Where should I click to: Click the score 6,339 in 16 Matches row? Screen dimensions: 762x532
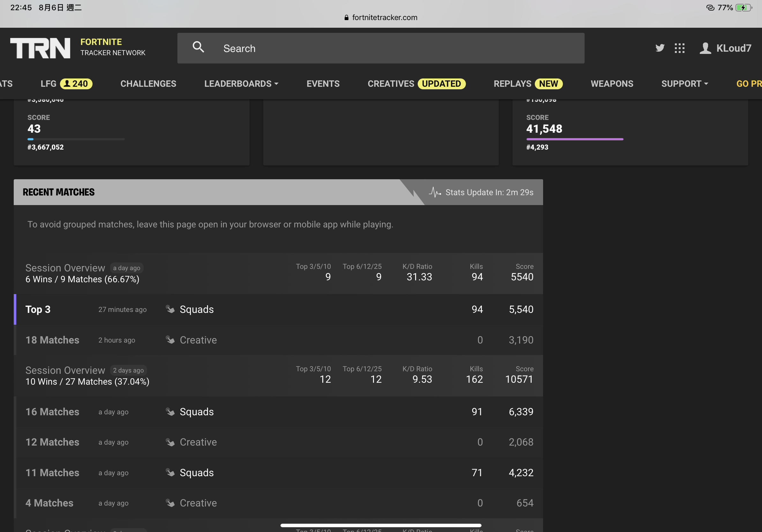pos(521,412)
